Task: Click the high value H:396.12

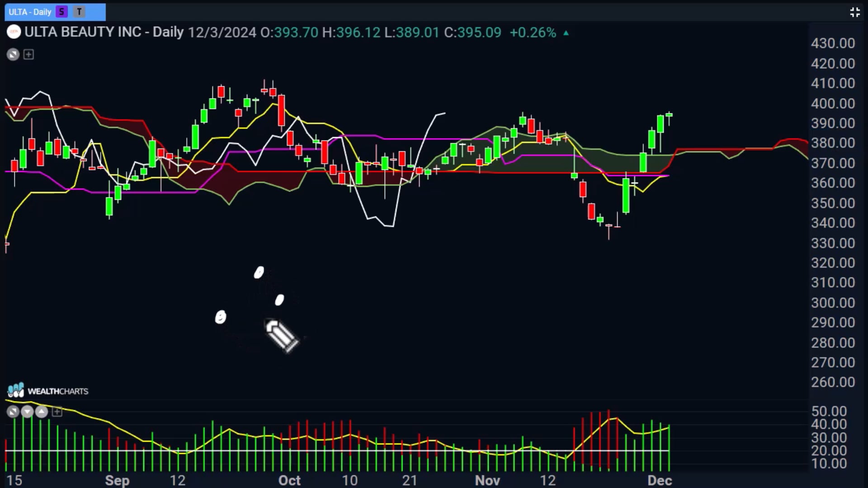Action: pos(351,33)
